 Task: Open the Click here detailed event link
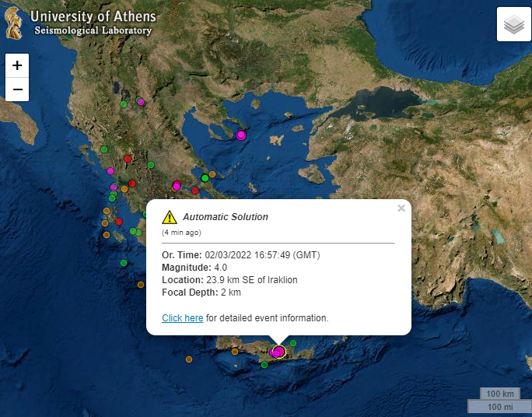tap(183, 318)
